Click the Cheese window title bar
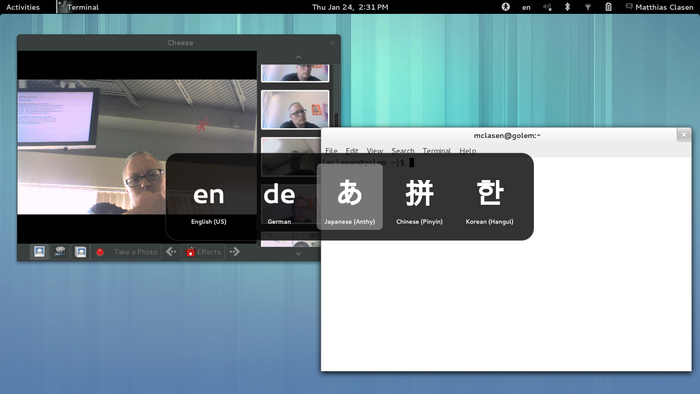The image size is (700, 394). (x=179, y=43)
